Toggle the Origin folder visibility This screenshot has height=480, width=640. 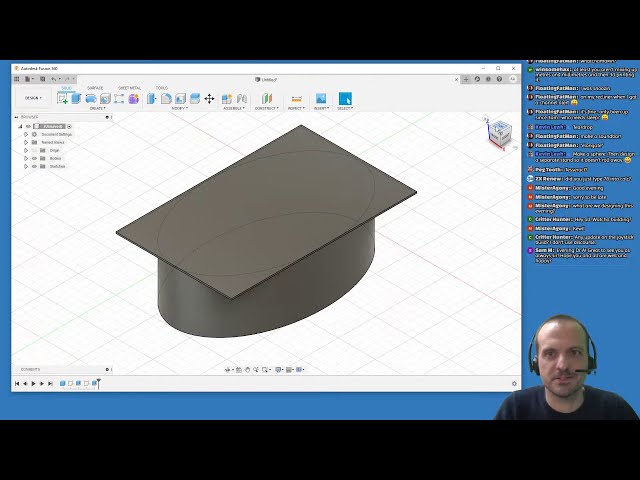34,150
